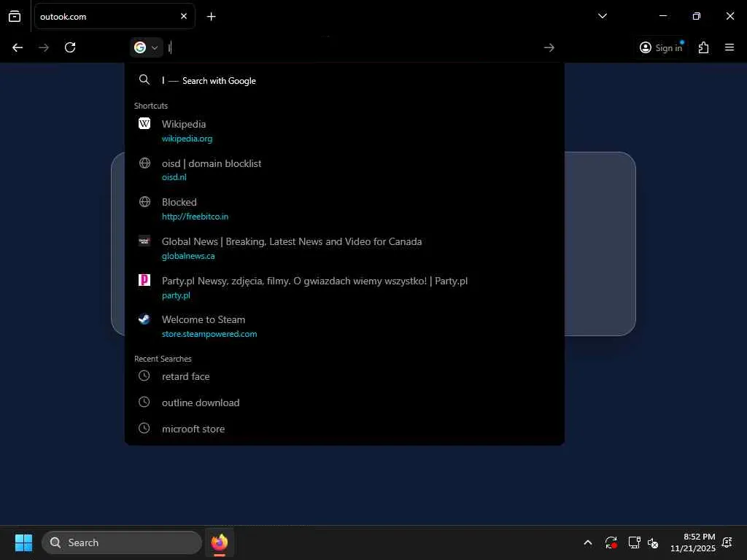
Task: Click clock icon beside microoft store
Action: 144,428
